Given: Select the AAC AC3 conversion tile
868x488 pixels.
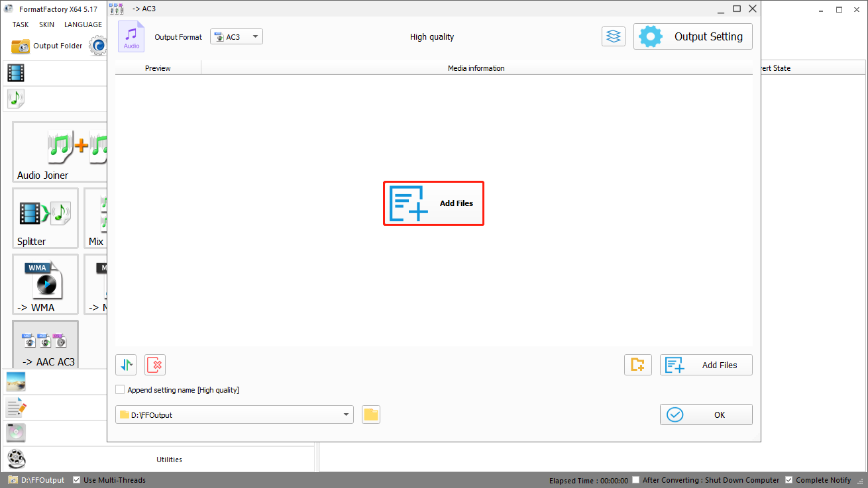Looking at the screenshot, I should pyautogui.click(x=45, y=344).
